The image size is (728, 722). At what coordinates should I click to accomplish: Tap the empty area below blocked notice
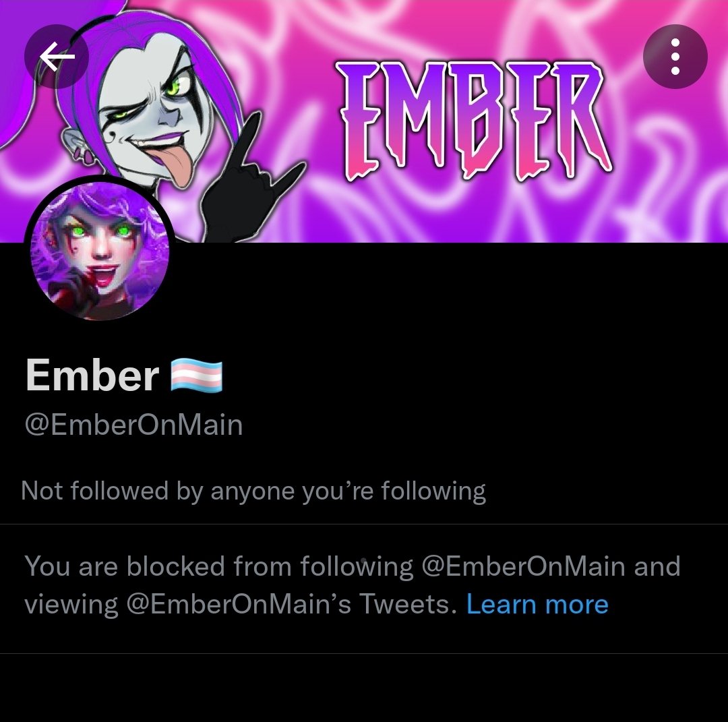364,688
